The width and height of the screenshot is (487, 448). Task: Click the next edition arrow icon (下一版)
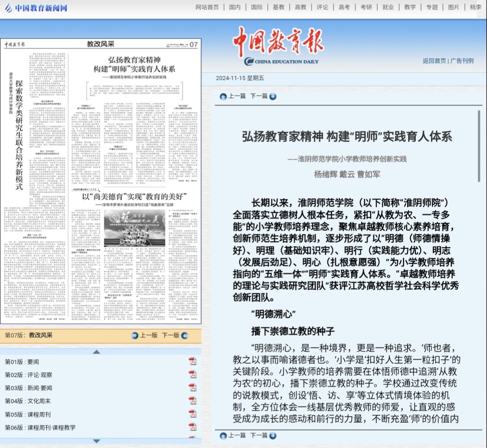coord(184,335)
